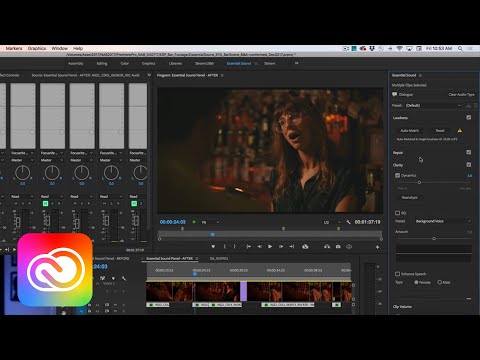Select the Female radio button
The width and height of the screenshot is (480, 360).
pos(416,282)
